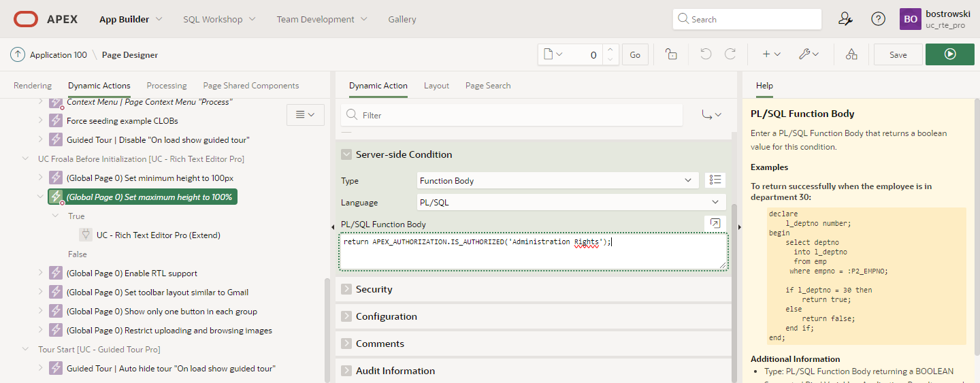Open the Page Search tab
This screenshot has width=980, height=383.
[x=488, y=85]
